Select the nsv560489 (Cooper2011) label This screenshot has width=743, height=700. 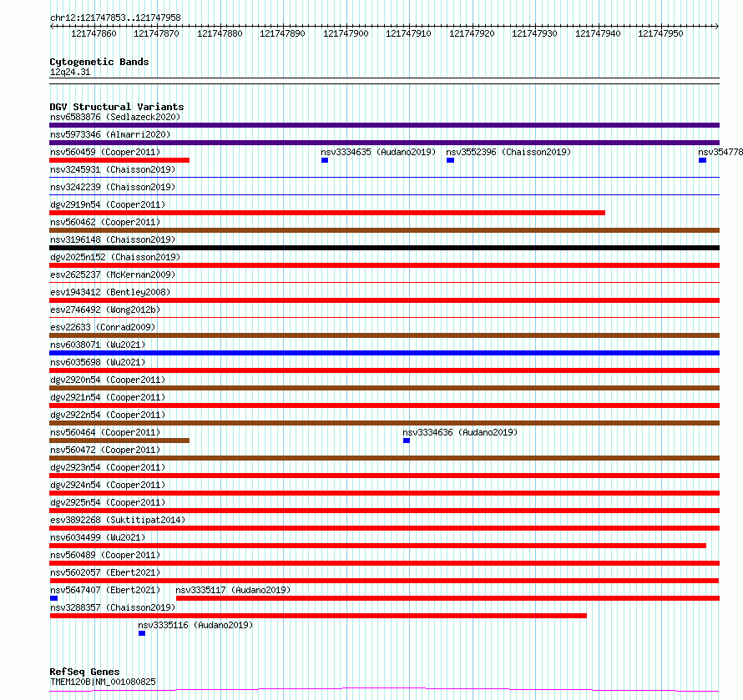105,555
